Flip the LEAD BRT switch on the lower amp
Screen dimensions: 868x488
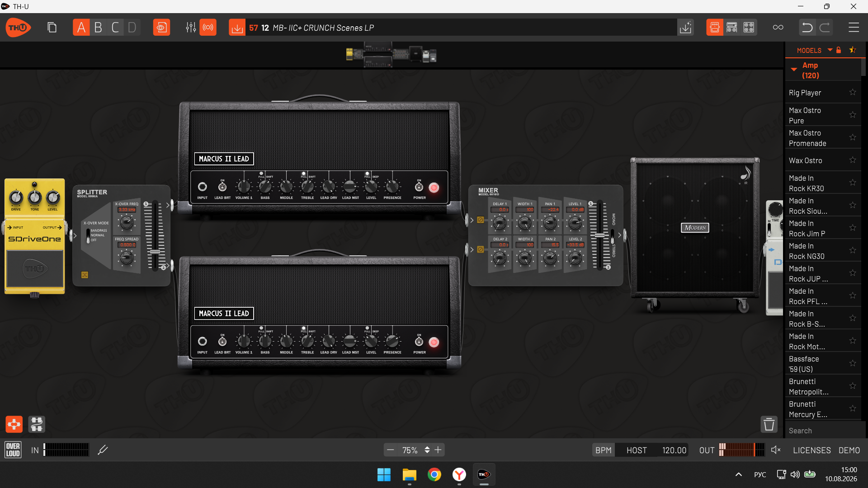pos(222,341)
